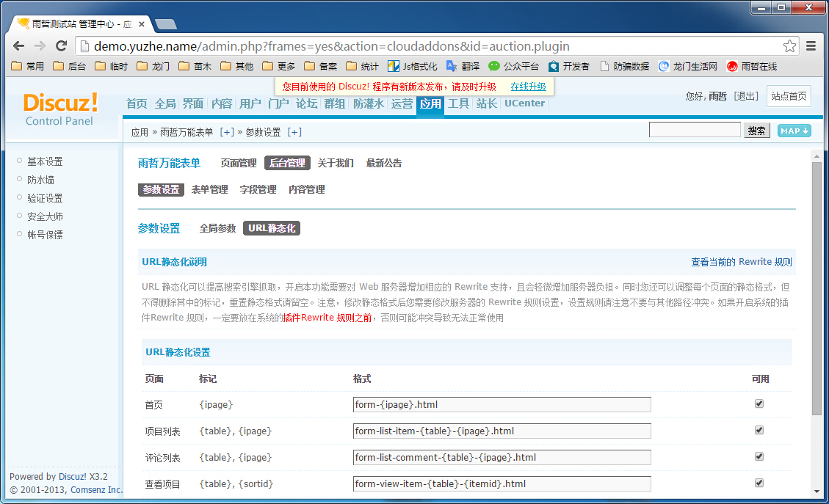Disable the 评论列表 checkbox

759,456
